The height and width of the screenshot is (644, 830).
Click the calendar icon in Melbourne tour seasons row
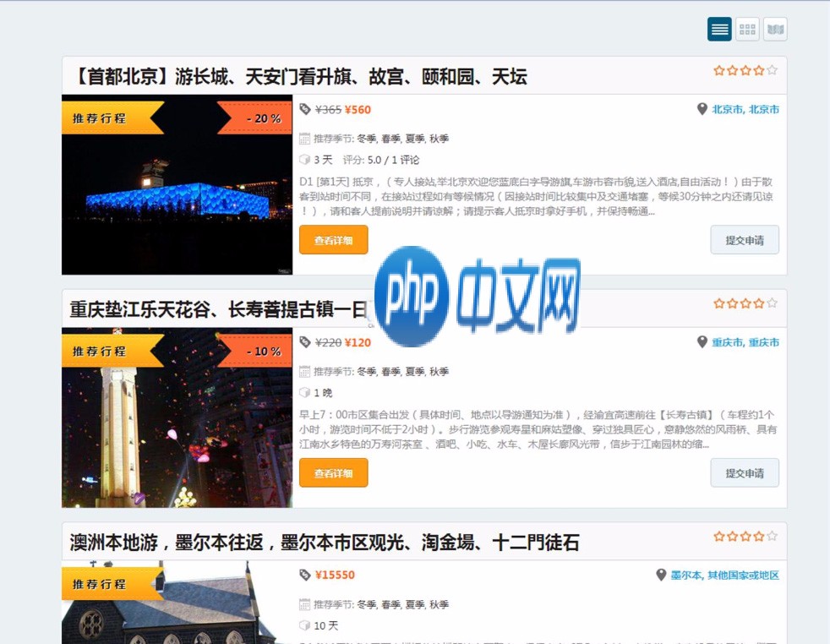coord(304,604)
